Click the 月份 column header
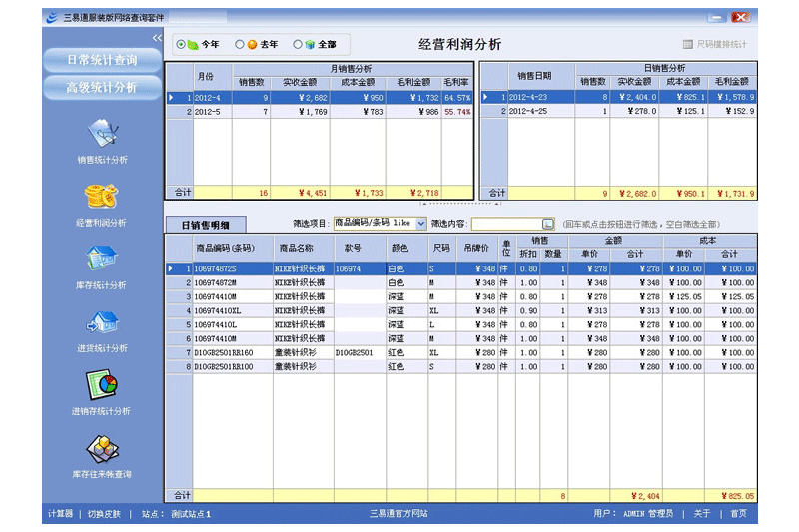 click(213, 76)
